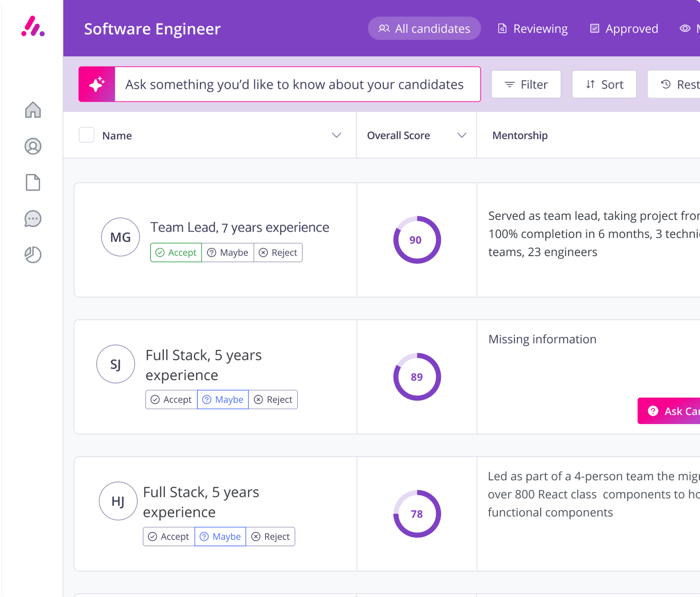Image resolution: width=700 pixels, height=597 pixels.
Task: Open the chat messages sidebar icon
Action: click(33, 219)
